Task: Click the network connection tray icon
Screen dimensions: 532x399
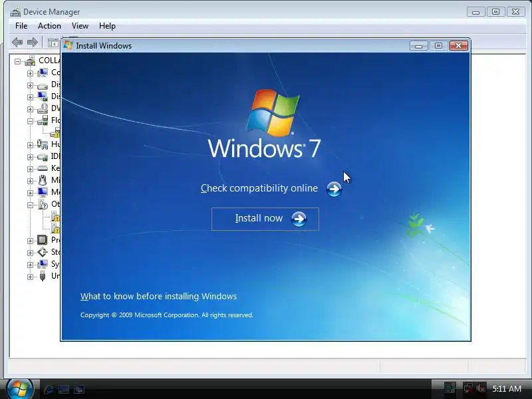Action: (x=468, y=388)
